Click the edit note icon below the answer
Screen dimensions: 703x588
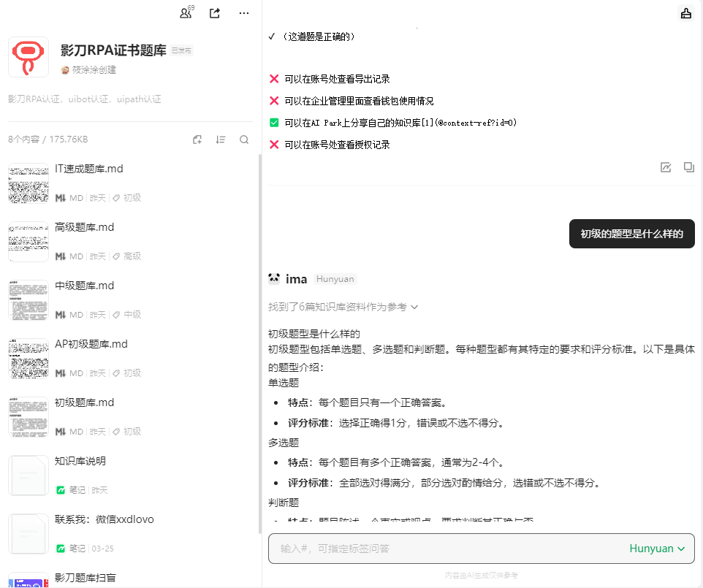(x=666, y=167)
